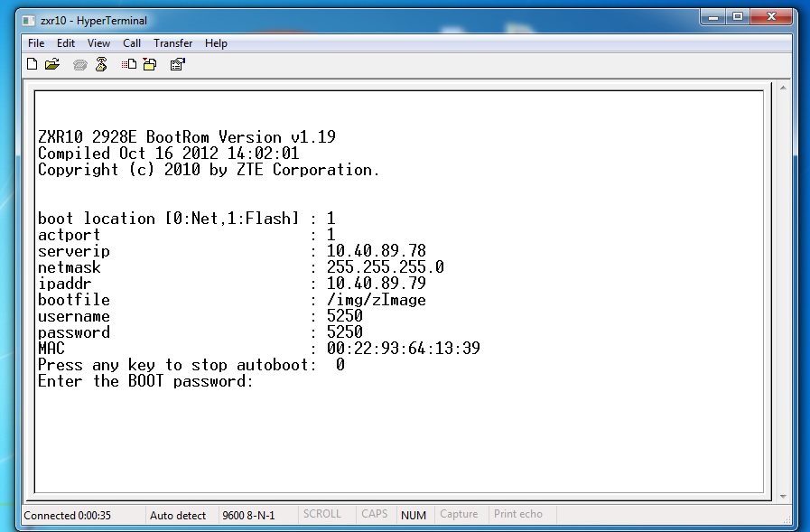This screenshot has height=532, width=810.
Task: Click scrollbar down arrow in terminal
Action: (x=783, y=496)
